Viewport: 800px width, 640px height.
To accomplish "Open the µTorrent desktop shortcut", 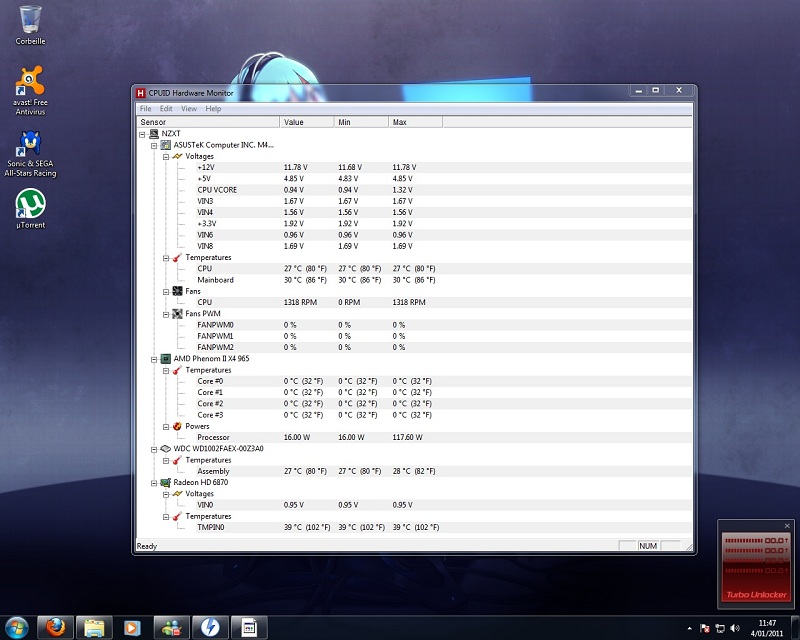I will click(x=31, y=205).
